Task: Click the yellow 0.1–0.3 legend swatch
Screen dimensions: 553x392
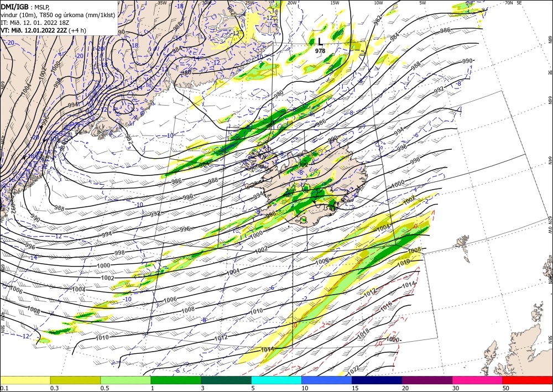Action: coord(25,380)
